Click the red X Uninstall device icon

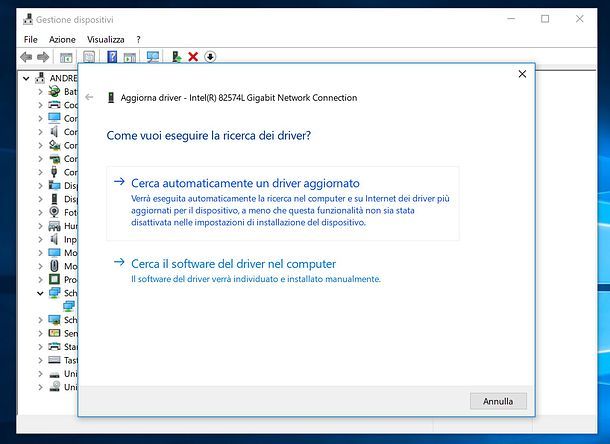193,57
